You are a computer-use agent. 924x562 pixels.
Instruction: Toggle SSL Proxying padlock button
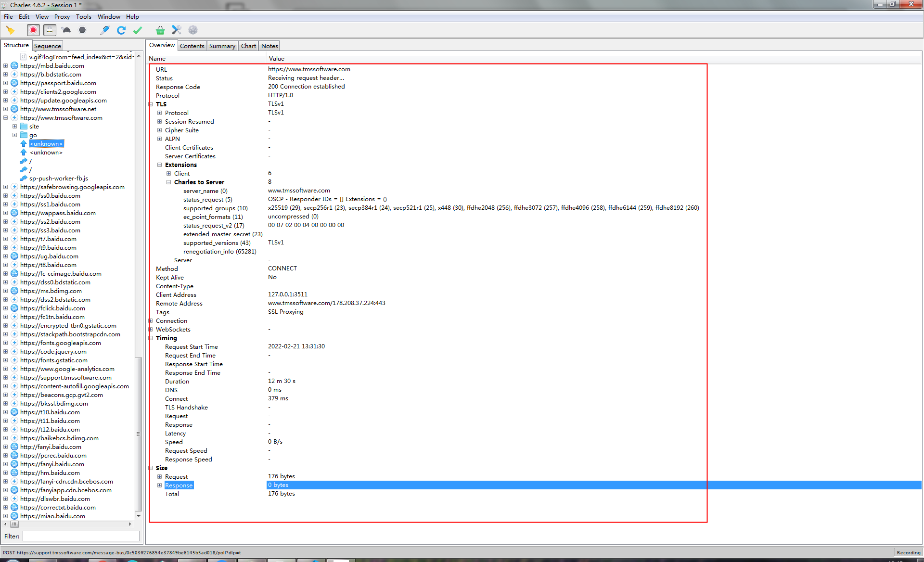point(50,30)
